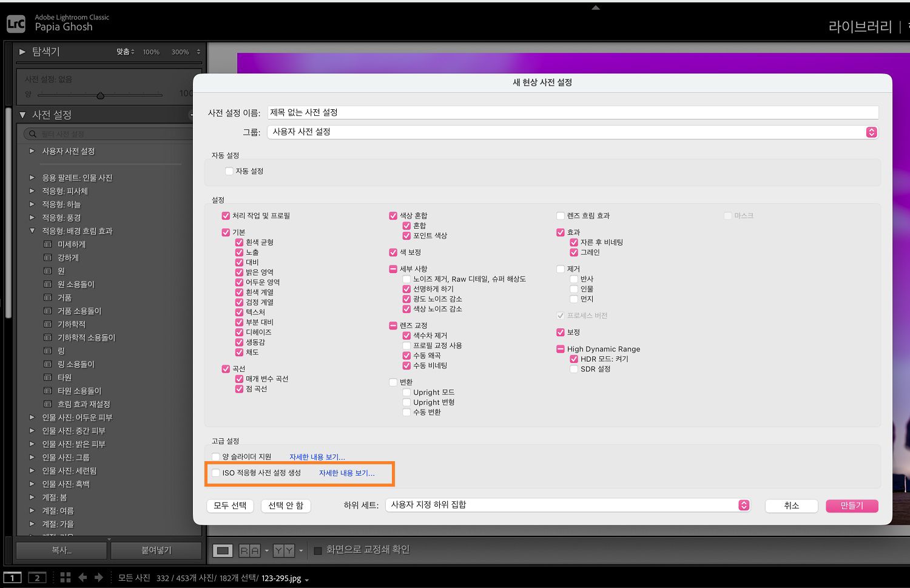Click the second window 2 display button
Screen dimensions: 910x588
37,578
